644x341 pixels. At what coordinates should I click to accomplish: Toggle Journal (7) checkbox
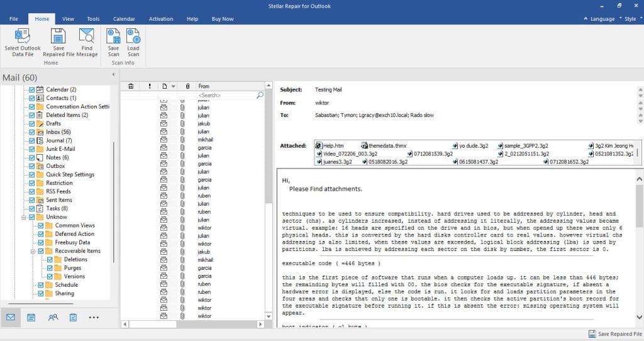31,140
